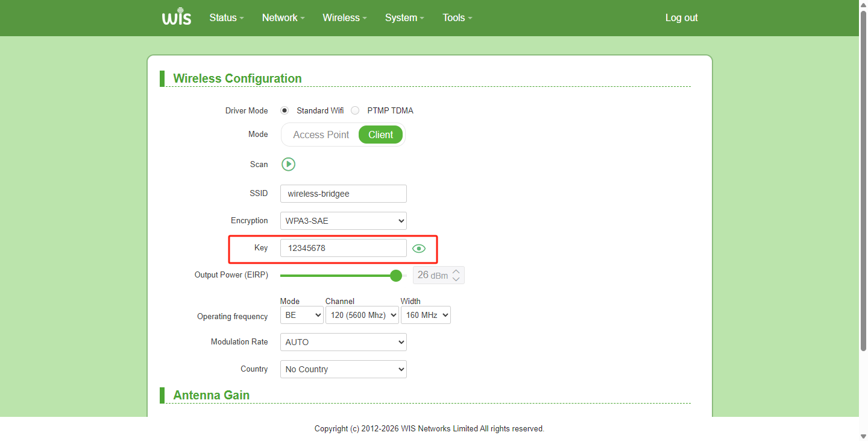Click the copyright footer text

click(x=429, y=429)
